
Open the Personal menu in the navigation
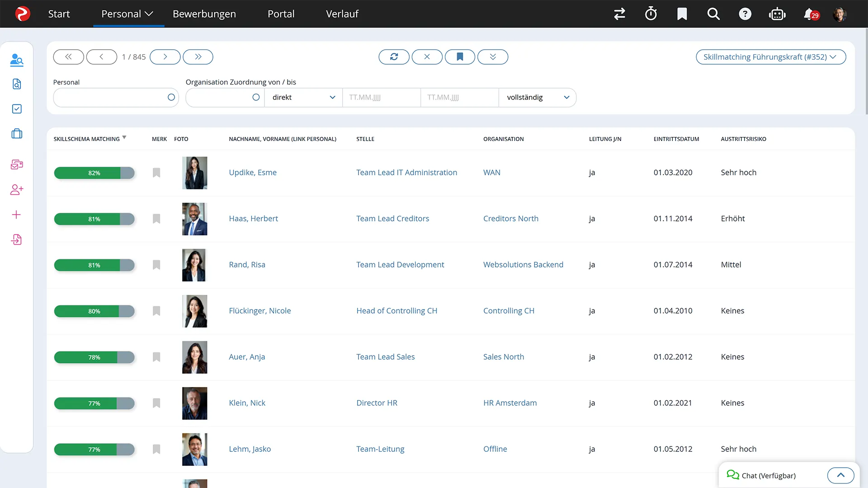tap(127, 14)
